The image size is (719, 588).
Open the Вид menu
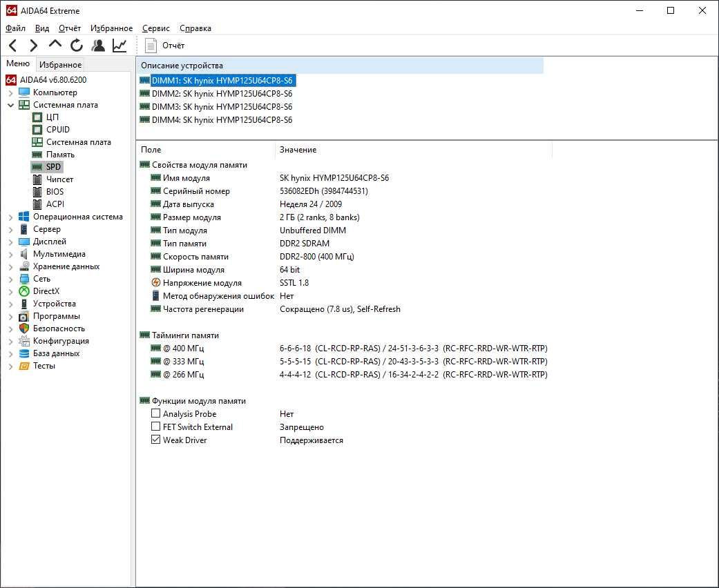click(x=42, y=28)
